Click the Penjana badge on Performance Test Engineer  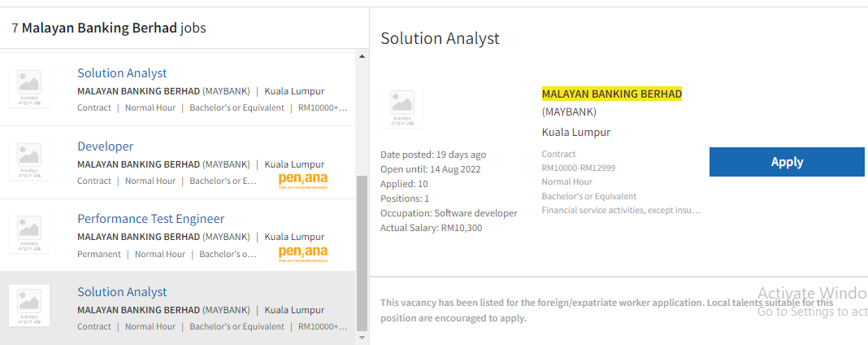coord(303,254)
